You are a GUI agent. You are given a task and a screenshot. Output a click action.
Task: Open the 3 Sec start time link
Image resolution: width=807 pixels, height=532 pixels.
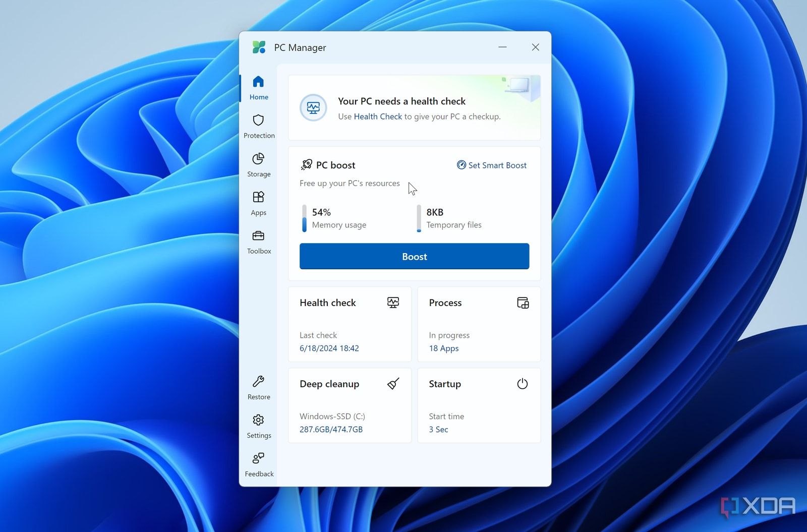click(x=438, y=430)
